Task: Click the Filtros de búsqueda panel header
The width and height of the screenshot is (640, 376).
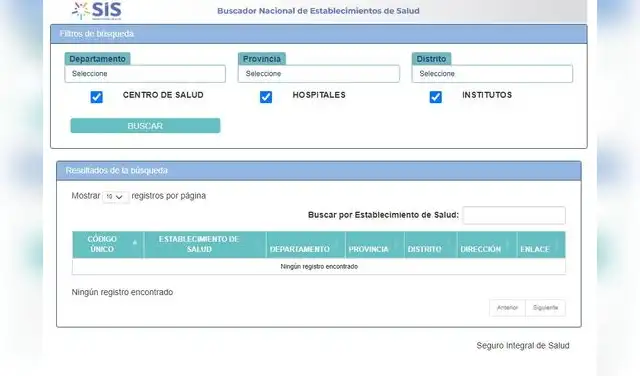Action: (x=319, y=34)
